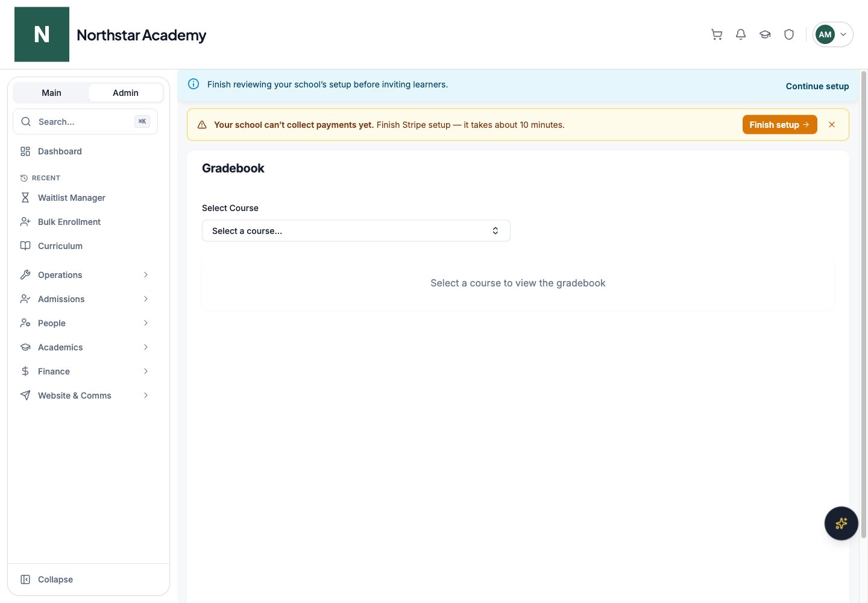Screen dimensions: 868x603
Task: Click the Northstar Academy title text
Action: (142, 35)
